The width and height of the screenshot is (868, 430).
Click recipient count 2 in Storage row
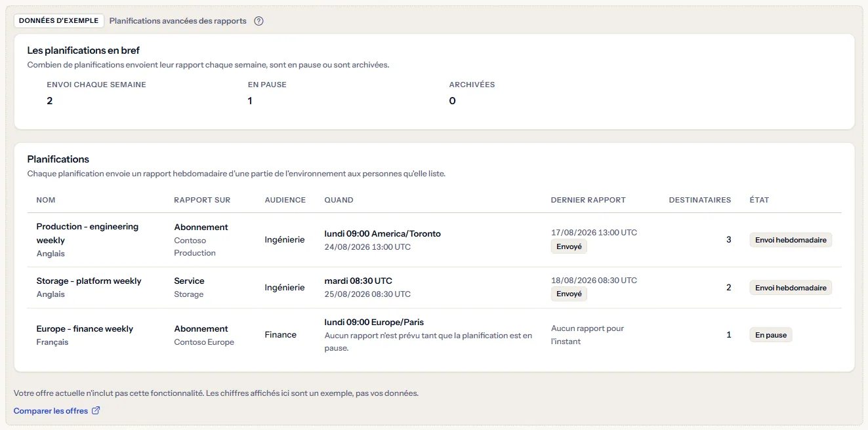(728, 288)
